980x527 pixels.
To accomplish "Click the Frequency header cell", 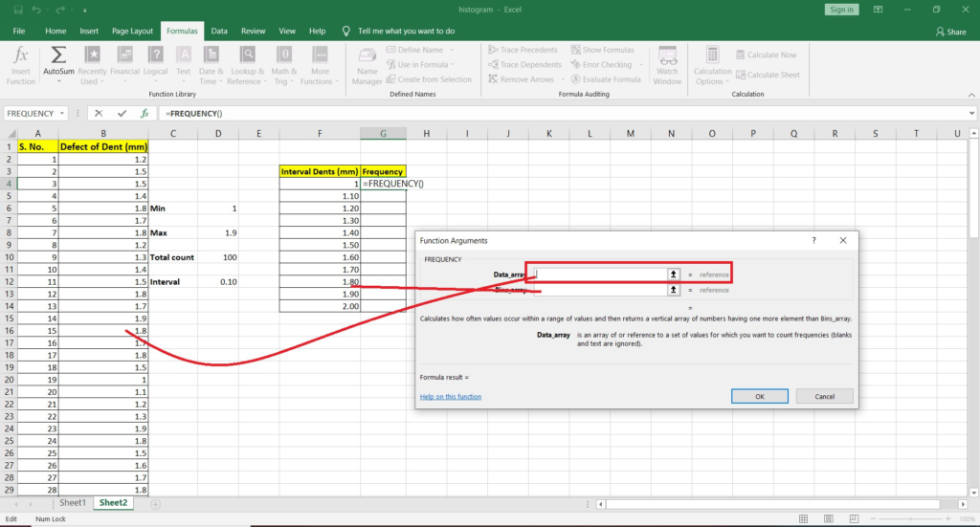I will point(383,171).
